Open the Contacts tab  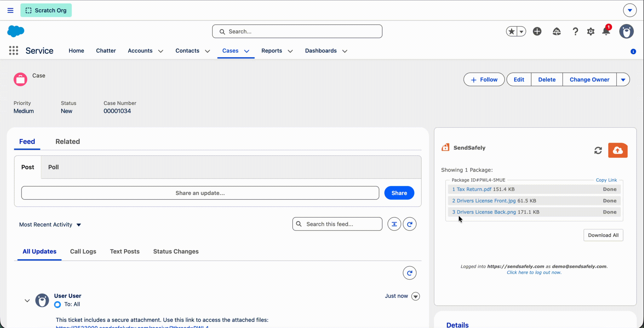point(187,50)
